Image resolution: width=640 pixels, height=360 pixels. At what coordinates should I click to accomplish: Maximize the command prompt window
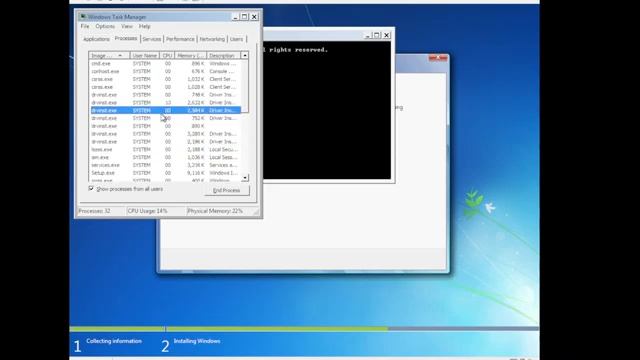pos(377,36)
